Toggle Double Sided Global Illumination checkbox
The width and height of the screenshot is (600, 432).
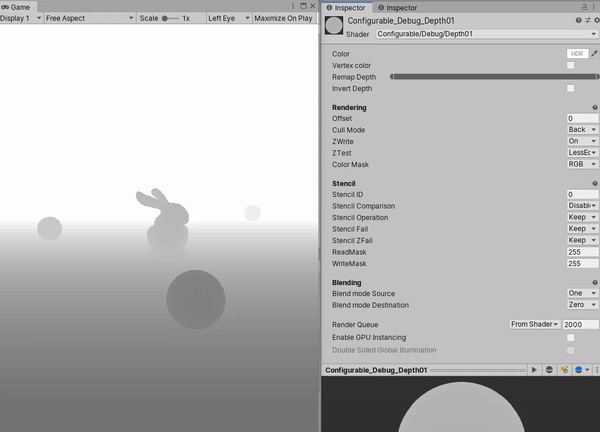pos(571,350)
